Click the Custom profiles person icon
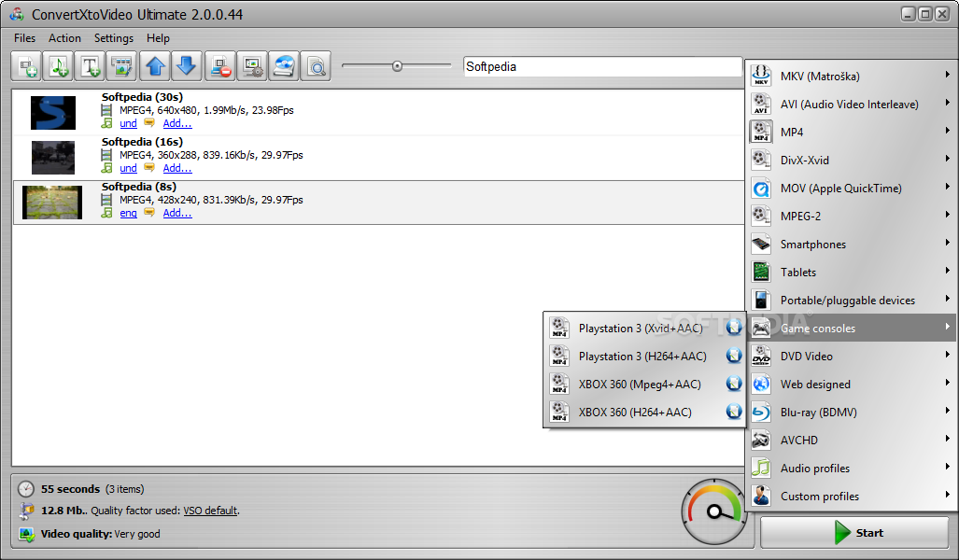 point(761,496)
